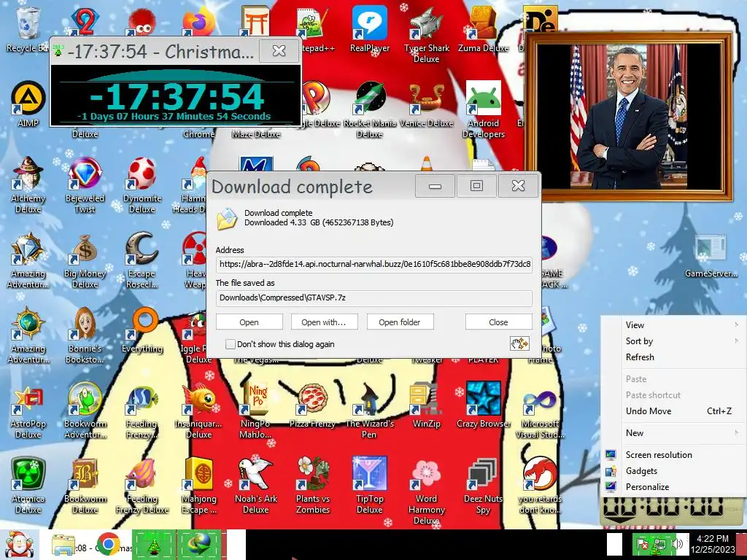
Task: Select the TipTop Deluxe icon
Action: coord(369,485)
